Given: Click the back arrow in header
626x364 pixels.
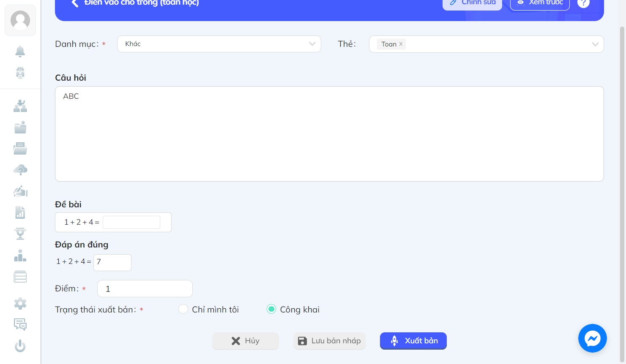Looking at the screenshot, I should pos(75,3).
